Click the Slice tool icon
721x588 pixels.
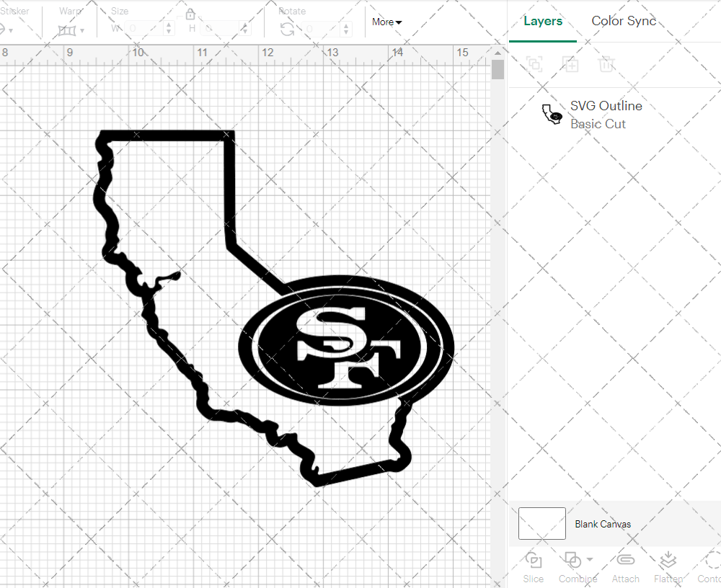[533, 560]
